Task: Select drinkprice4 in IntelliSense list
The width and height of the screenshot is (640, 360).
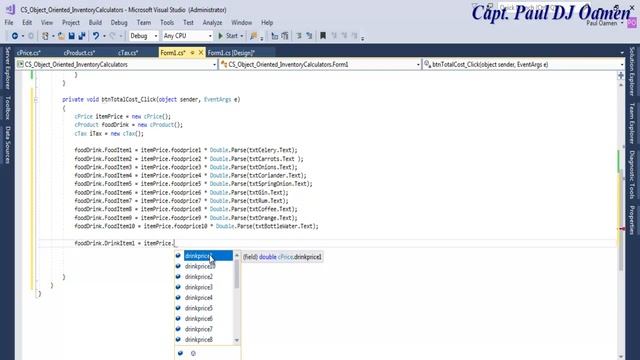Action: point(204,298)
